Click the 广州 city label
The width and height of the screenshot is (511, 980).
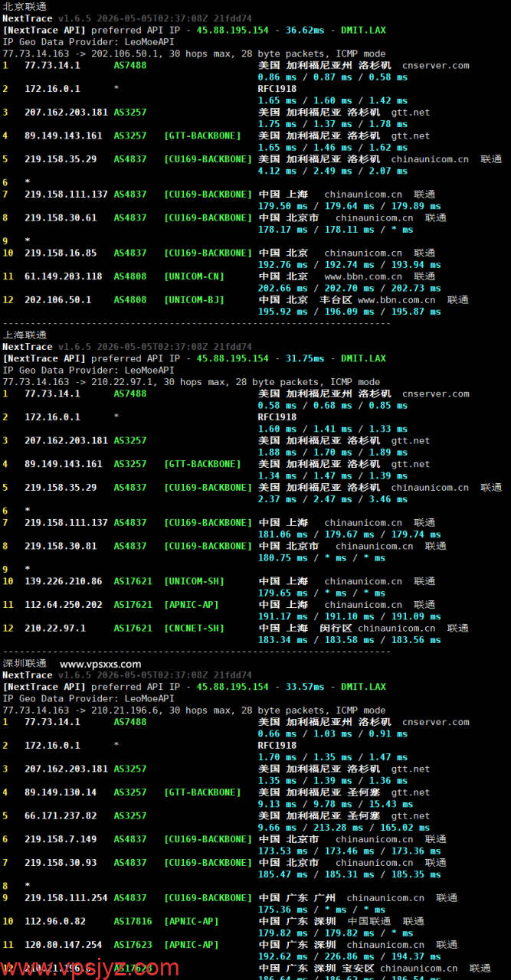point(325,898)
